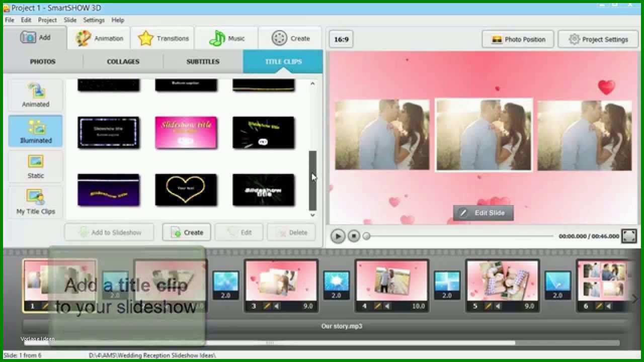This screenshot has height=362, width=644.
Task: Select the transition between slides 4 and 5
Action: coord(447,286)
